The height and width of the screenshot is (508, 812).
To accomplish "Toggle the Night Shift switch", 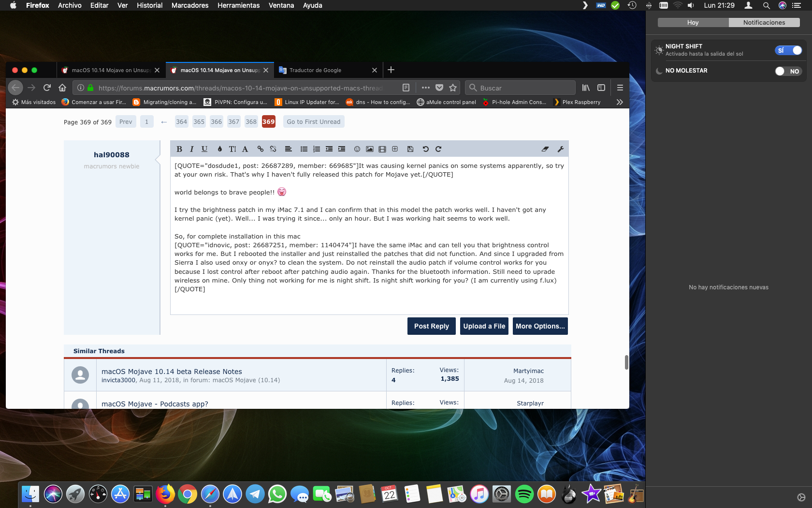I will pos(788,50).
